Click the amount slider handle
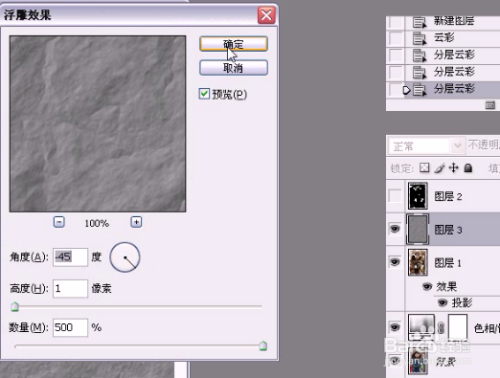The height and width of the screenshot is (378, 500). point(263,346)
